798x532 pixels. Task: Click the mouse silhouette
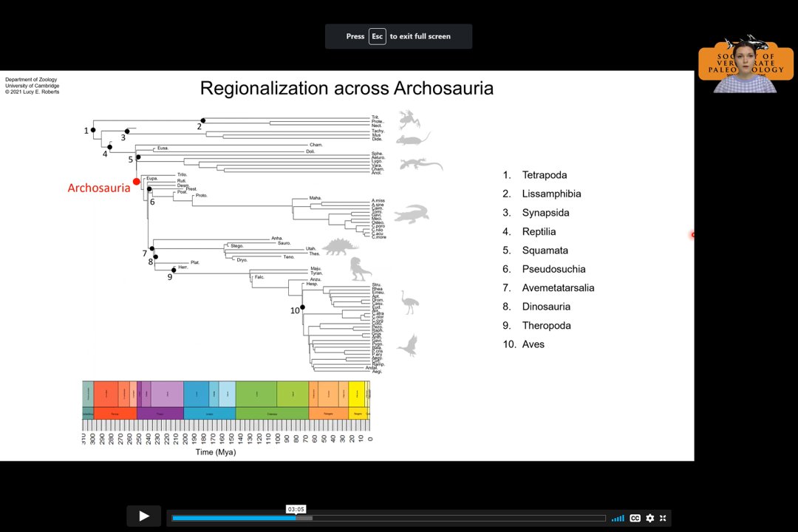(413, 138)
